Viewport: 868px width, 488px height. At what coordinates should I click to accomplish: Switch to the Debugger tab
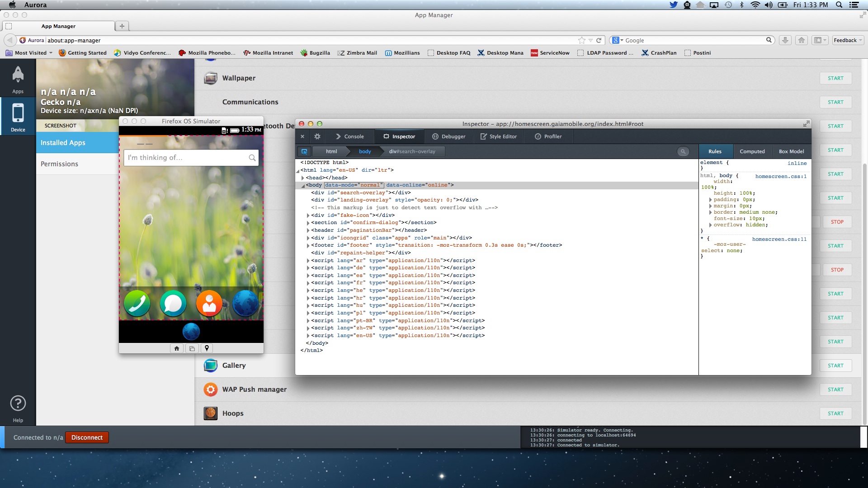pos(448,136)
